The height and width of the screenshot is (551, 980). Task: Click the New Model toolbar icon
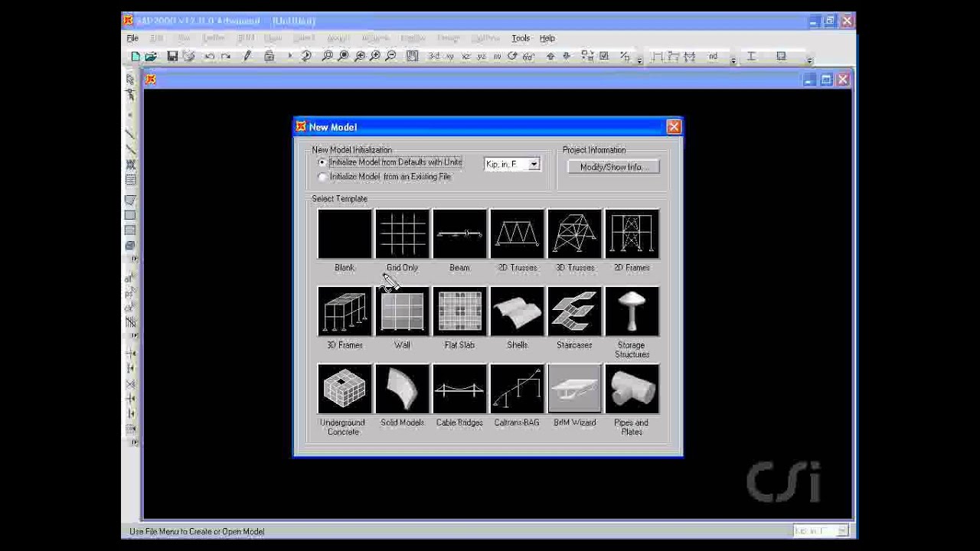click(x=136, y=57)
